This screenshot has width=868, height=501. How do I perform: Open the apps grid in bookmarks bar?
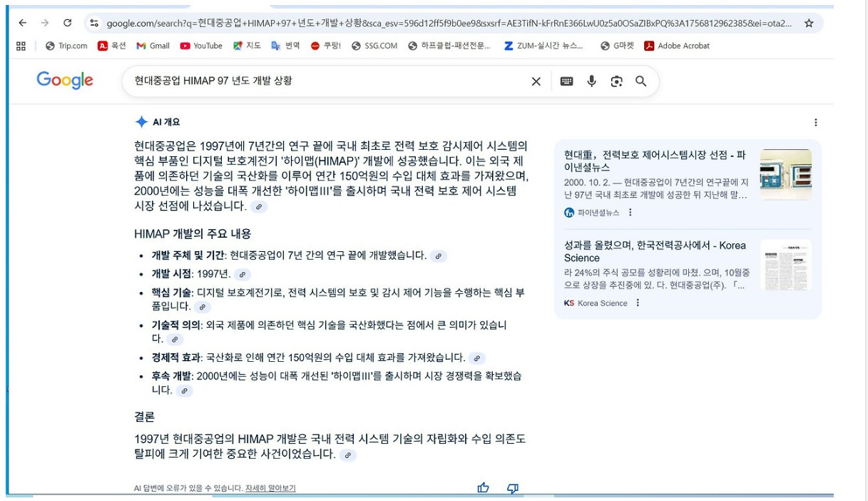[x=21, y=46]
